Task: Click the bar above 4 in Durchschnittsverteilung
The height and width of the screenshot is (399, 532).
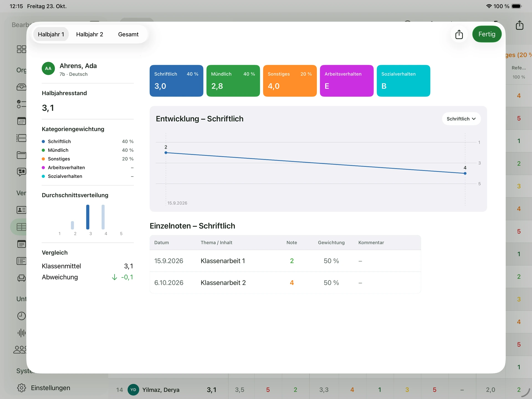Action: click(103, 217)
